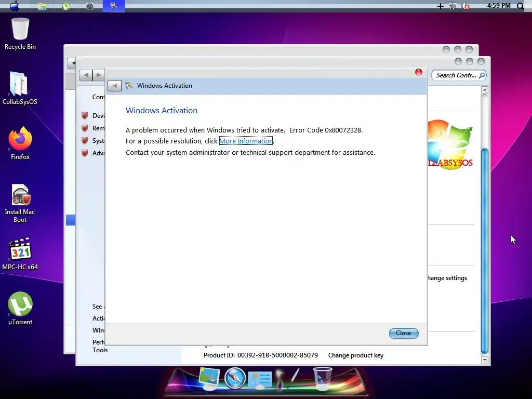The width and height of the screenshot is (532, 399).
Task: Click the plus icon in top bar tray
Action: [440, 6]
